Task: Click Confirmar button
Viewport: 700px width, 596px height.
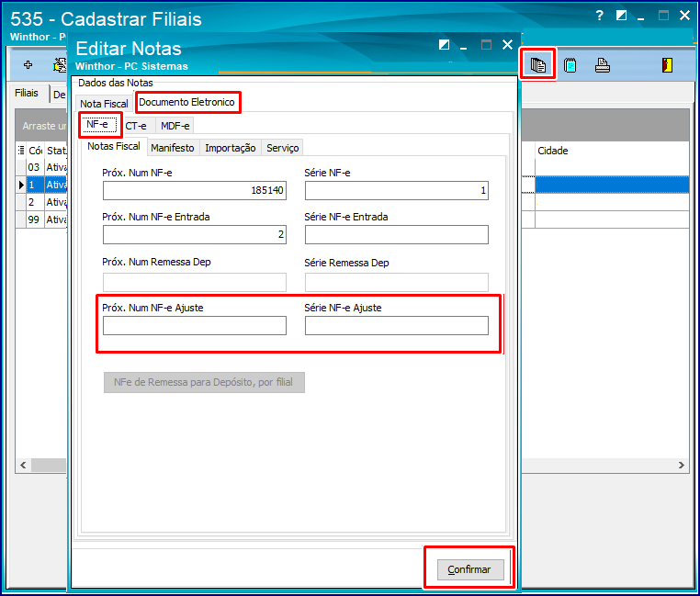Action: pyautogui.click(x=470, y=569)
